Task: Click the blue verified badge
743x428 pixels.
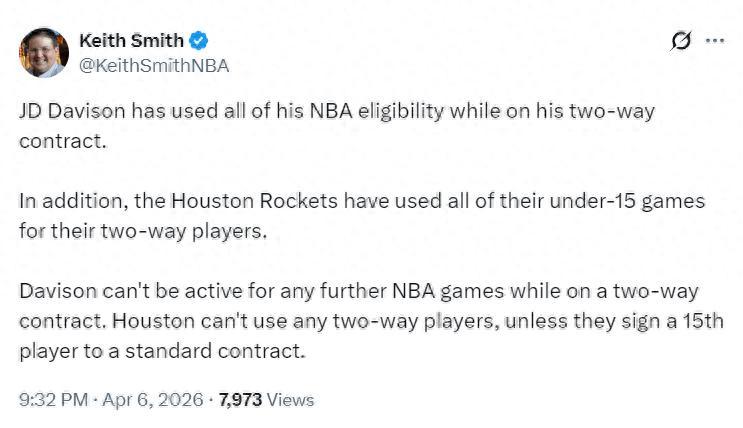Action: [x=200, y=41]
